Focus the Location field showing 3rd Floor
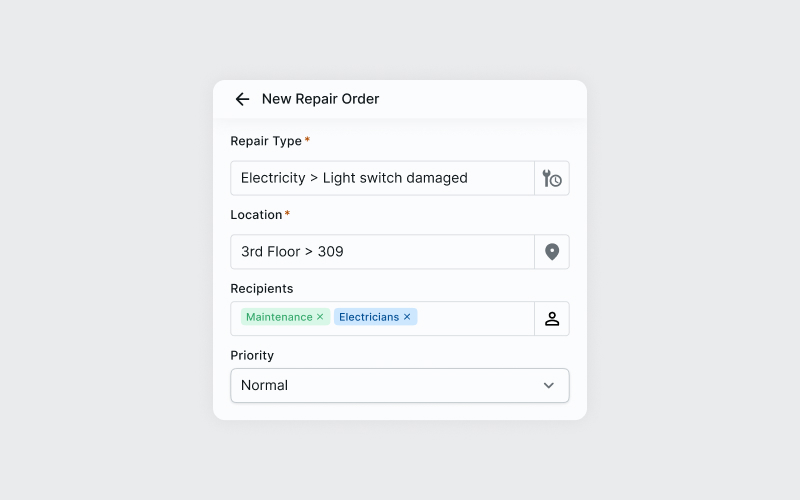Image resolution: width=800 pixels, height=500 pixels. point(382,252)
